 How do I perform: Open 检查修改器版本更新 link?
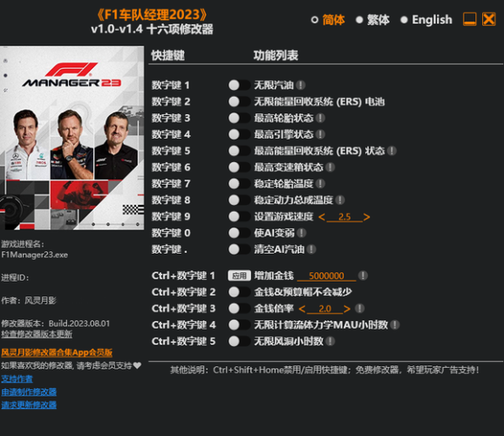coord(37,334)
